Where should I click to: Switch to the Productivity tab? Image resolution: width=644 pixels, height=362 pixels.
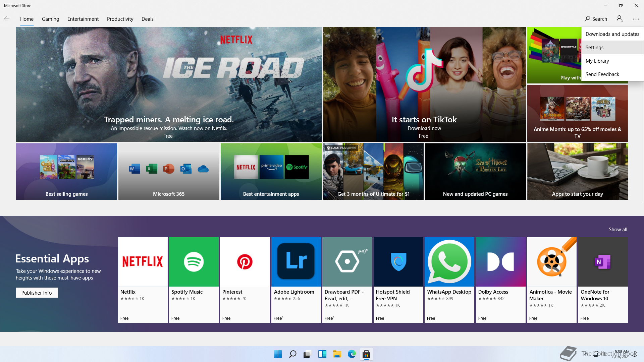click(x=120, y=19)
